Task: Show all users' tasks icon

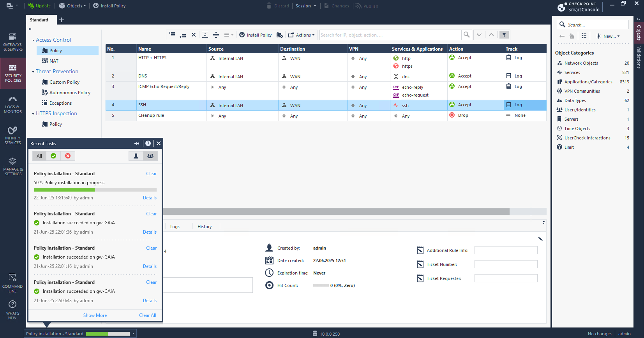Action: point(150,156)
